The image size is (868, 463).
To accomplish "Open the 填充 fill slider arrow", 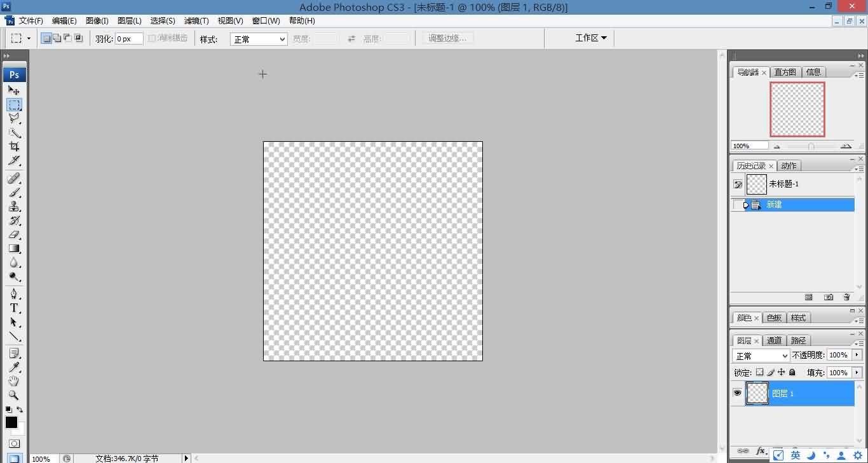I will pyautogui.click(x=857, y=373).
